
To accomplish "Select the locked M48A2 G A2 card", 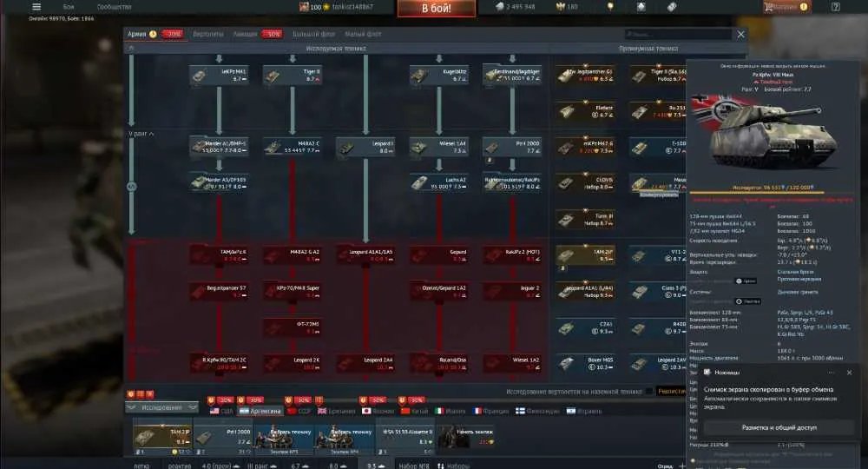I will [x=293, y=255].
